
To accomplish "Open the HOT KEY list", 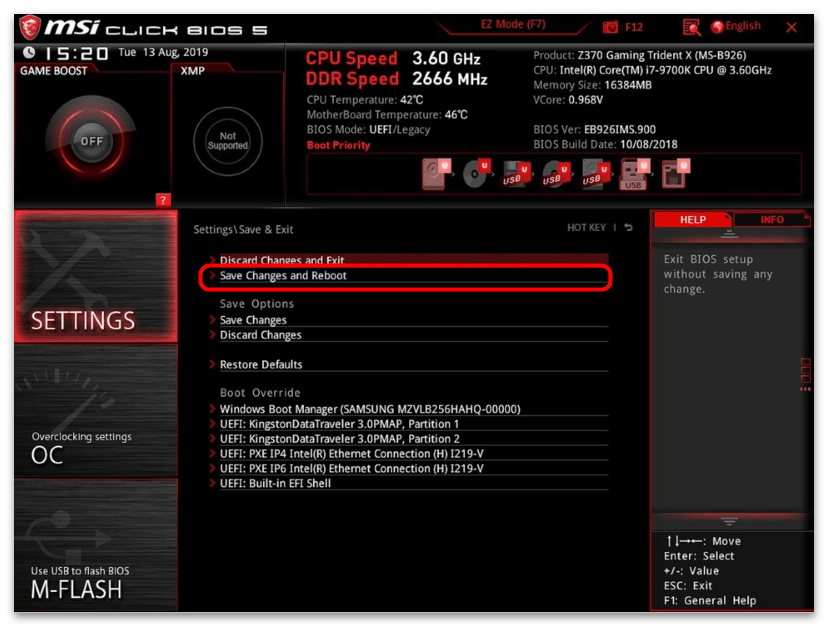I will [586, 228].
